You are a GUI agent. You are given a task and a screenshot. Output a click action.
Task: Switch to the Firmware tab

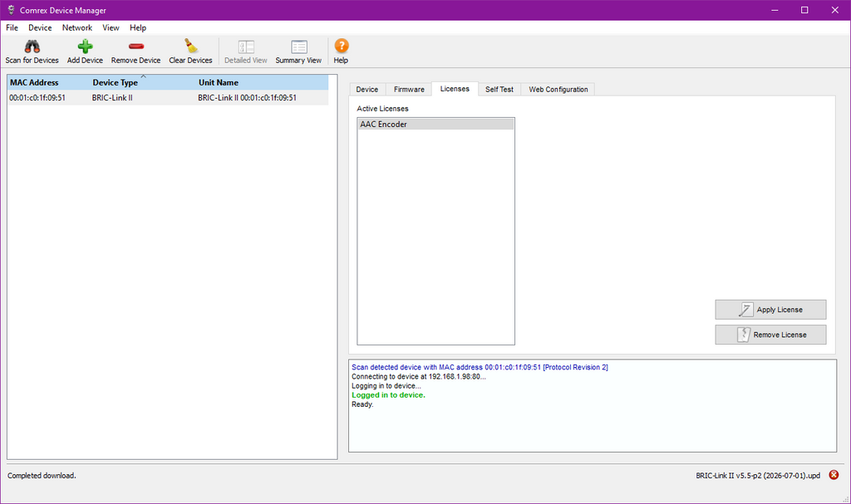(x=409, y=90)
